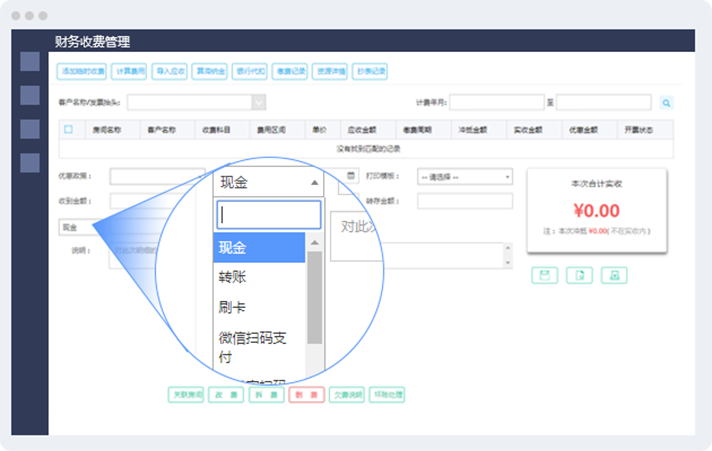Open the 打印模板 请选择 dropdown
Image resolution: width=712 pixels, height=451 pixels.
(465, 177)
